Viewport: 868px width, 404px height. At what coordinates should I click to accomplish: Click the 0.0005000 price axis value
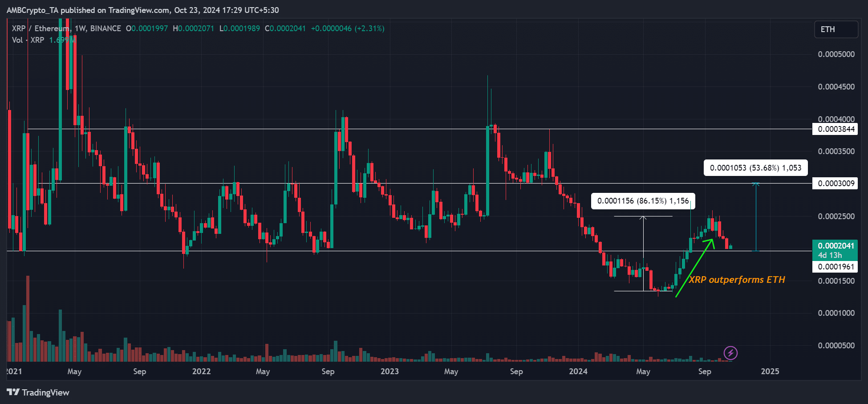(x=836, y=54)
